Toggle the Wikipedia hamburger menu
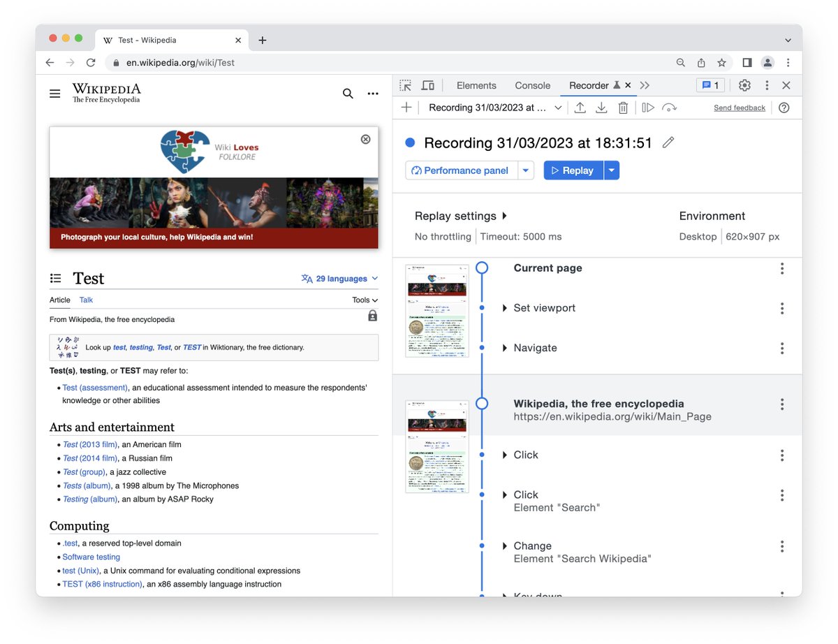Screen dimensions: 838x644 point(55,93)
